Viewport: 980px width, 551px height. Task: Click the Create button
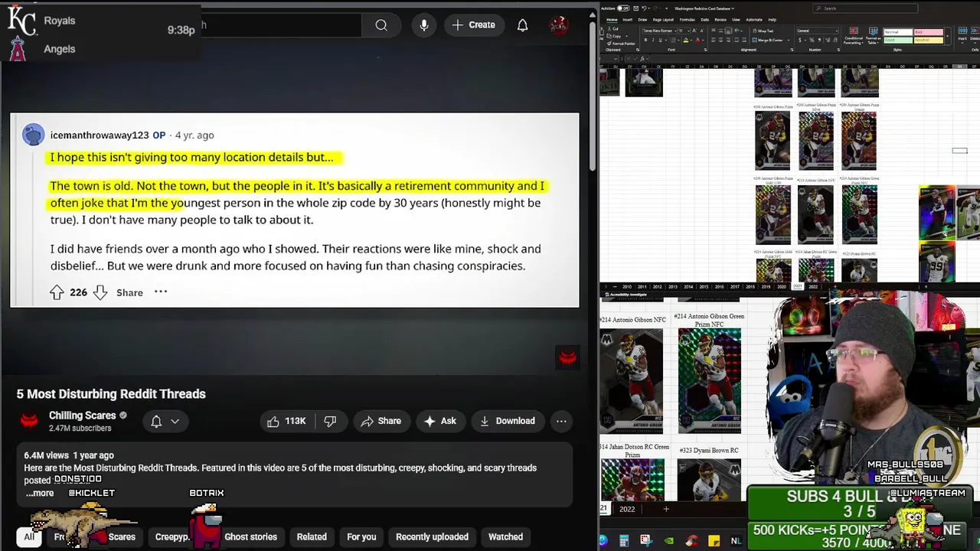point(474,25)
